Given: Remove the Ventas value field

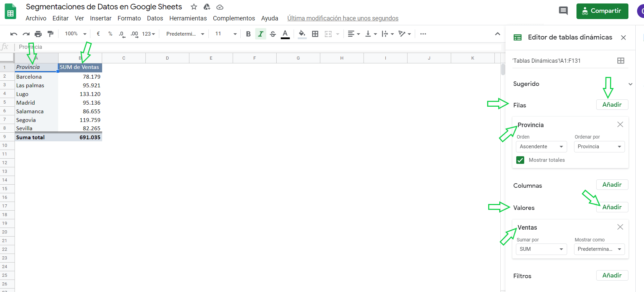Looking at the screenshot, I should click(620, 227).
